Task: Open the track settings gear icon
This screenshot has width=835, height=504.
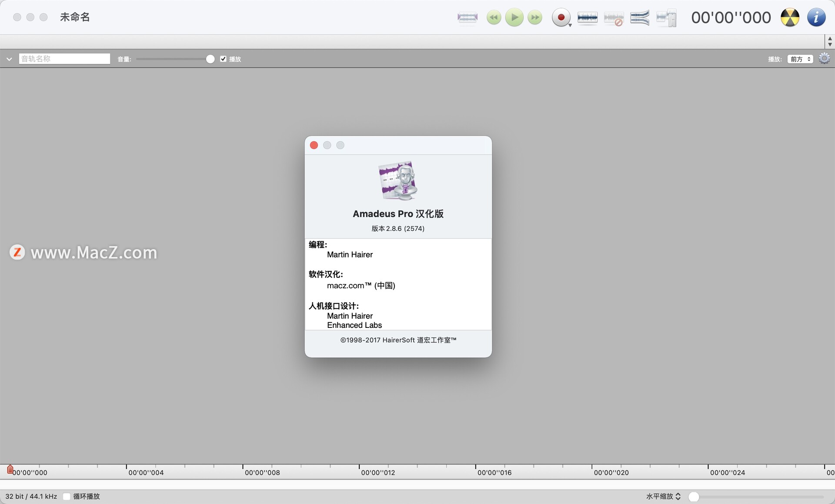Action: click(824, 58)
